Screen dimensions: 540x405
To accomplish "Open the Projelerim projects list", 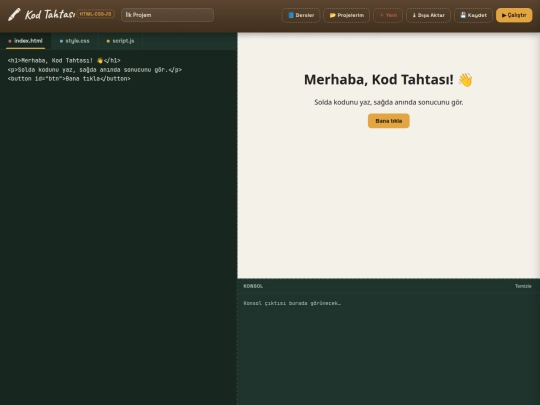I will click(x=346, y=15).
